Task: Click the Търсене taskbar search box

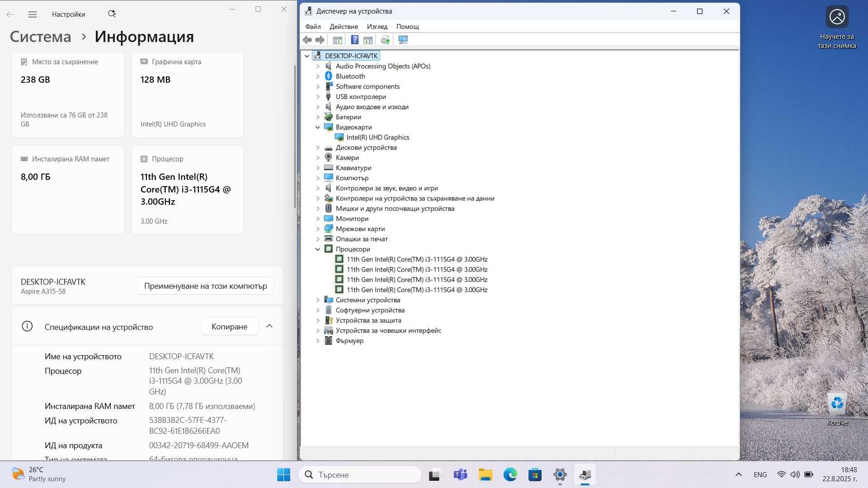Action: point(360,475)
